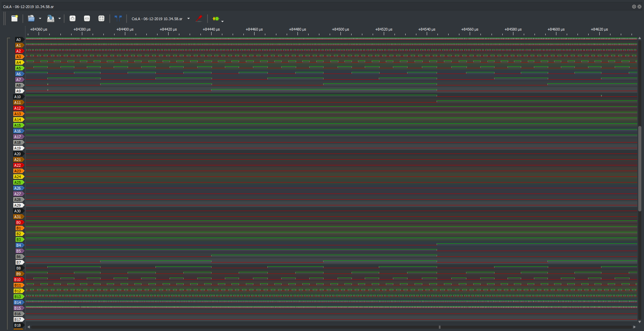
Task: Select the A1 channel label
Action: (19, 45)
